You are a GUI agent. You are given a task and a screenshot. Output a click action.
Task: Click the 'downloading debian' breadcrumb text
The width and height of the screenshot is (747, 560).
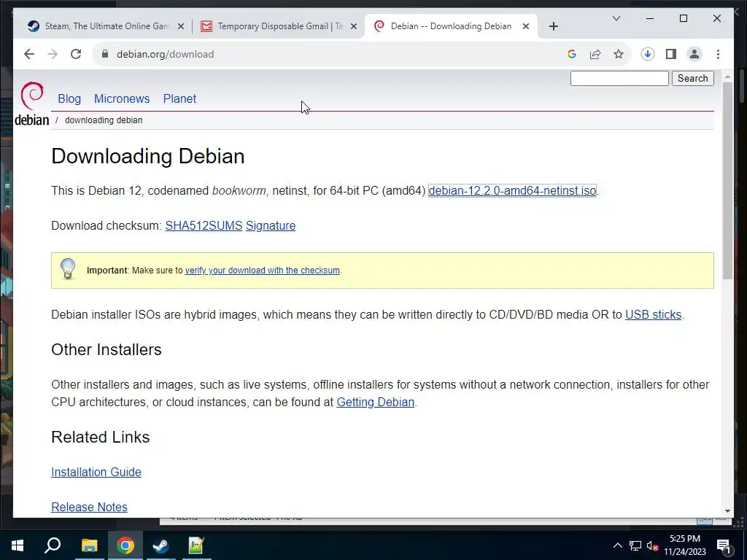(x=104, y=120)
